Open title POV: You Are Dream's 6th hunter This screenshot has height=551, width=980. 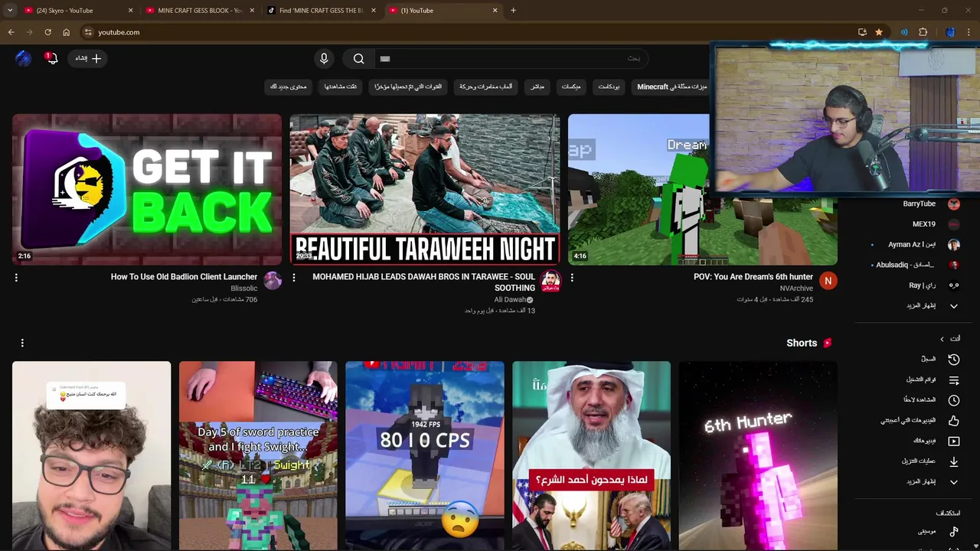[753, 277]
